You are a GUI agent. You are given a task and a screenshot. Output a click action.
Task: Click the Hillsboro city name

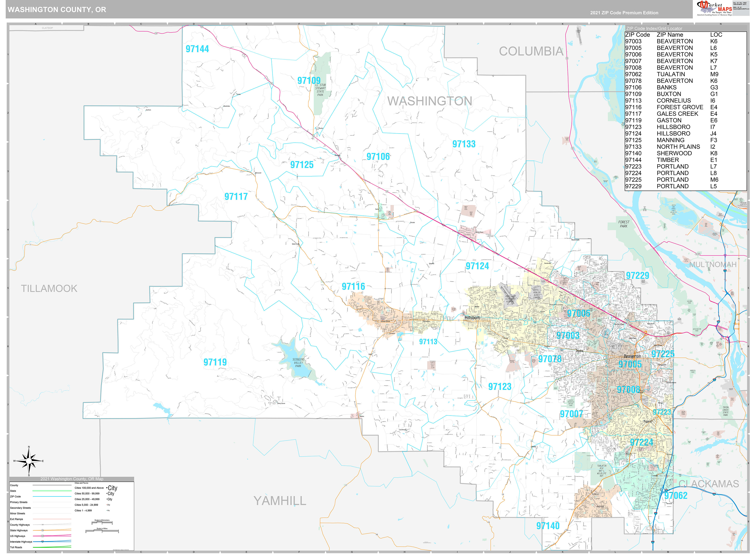click(x=472, y=317)
